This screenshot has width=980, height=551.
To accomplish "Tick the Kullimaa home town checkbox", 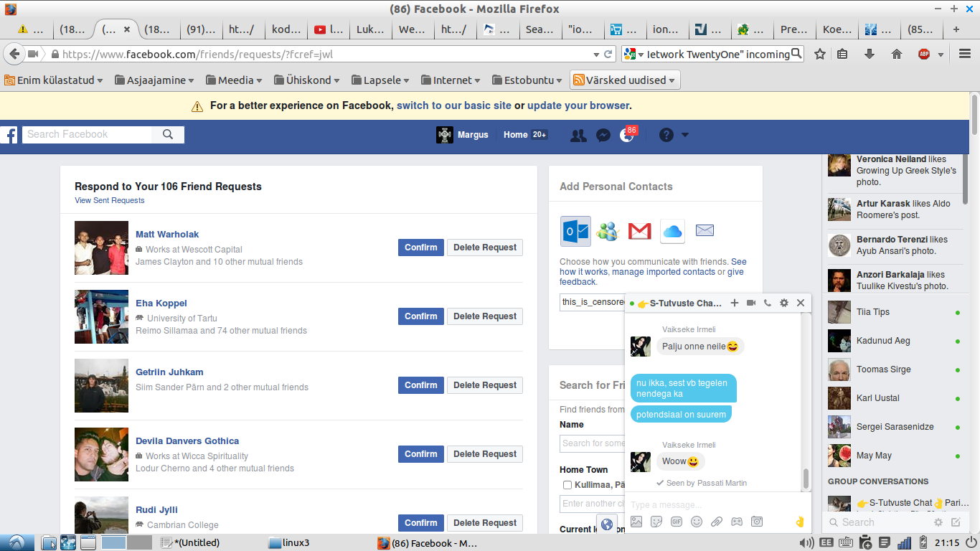I will pos(567,485).
